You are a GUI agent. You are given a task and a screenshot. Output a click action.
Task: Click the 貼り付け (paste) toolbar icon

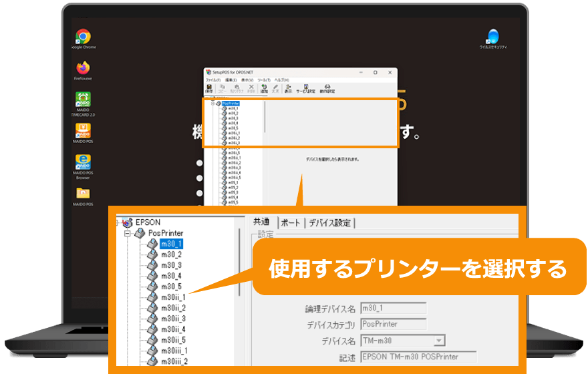(x=237, y=89)
